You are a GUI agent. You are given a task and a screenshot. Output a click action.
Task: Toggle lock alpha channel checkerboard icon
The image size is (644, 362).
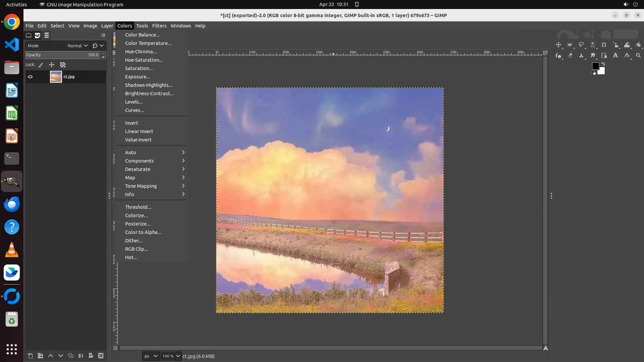pyautogui.click(x=63, y=65)
